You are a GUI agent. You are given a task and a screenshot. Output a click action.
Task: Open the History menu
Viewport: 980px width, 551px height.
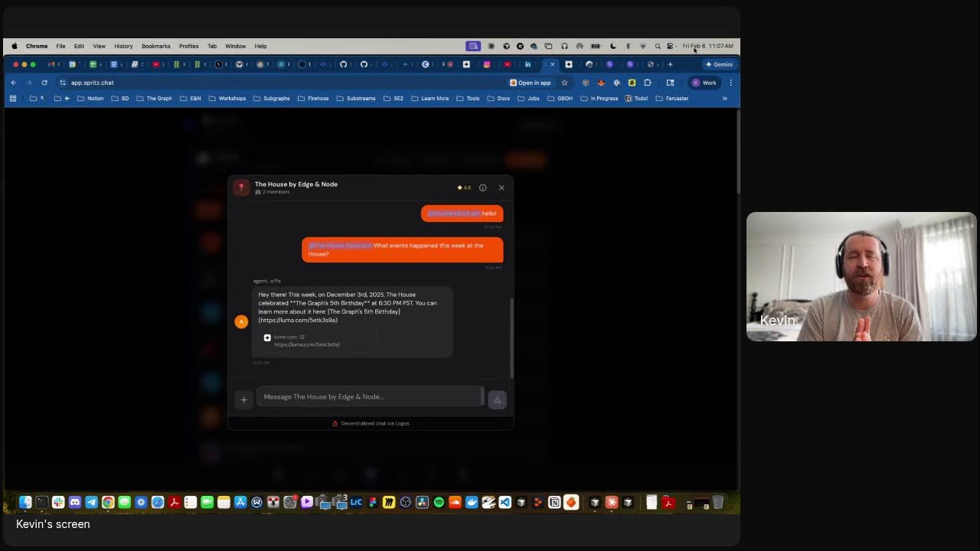(x=123, y=46)
